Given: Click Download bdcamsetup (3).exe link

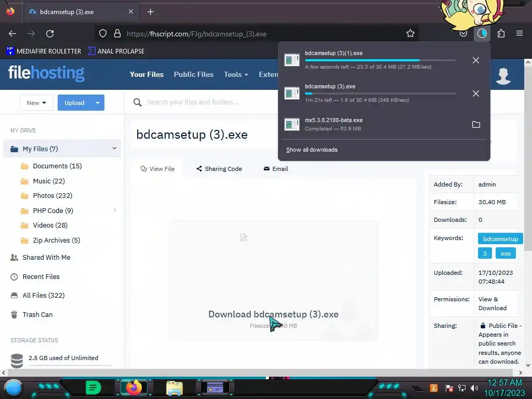Looking at the screenshot, I should tap(273, 314).
